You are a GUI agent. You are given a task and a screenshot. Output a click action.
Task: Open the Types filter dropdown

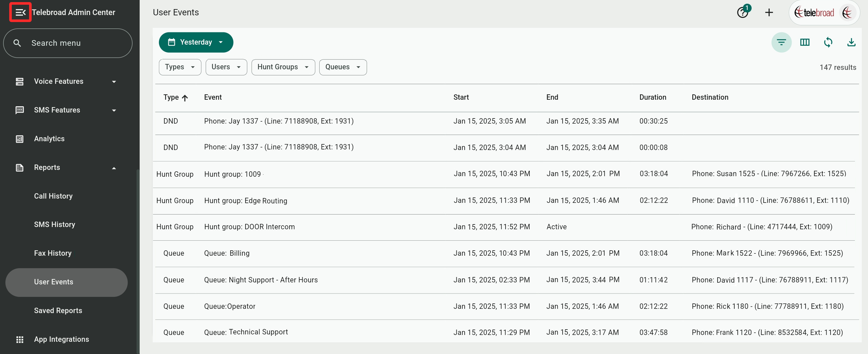(x=180, y=67)
